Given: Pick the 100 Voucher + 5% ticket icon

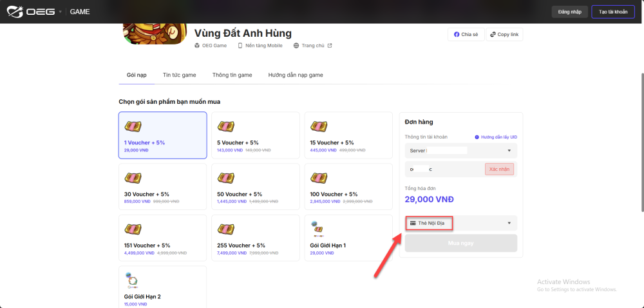Looking at the screenshot, I should (x=318, y=178).
